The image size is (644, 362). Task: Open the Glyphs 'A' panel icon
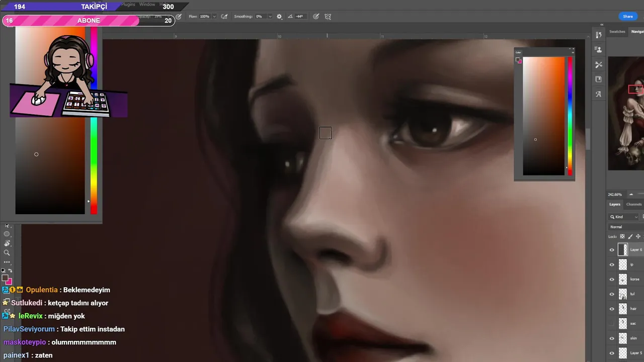[x=598, y=94]
